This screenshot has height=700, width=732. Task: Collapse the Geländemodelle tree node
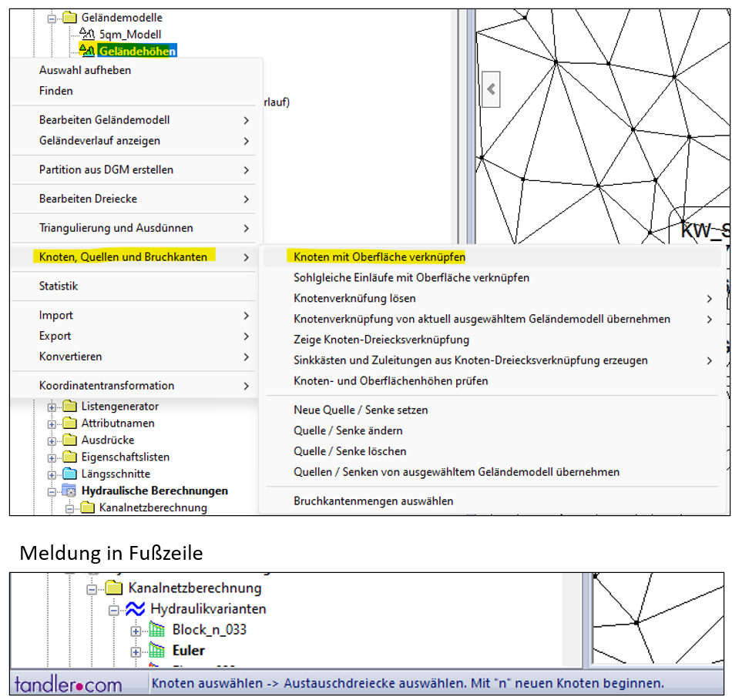pos(52,18)
